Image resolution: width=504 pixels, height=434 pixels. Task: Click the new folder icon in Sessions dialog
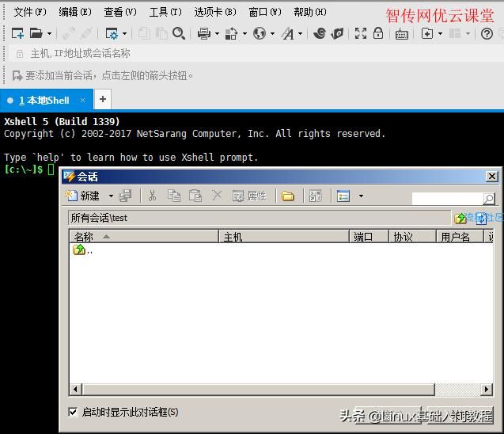(288, 196)
